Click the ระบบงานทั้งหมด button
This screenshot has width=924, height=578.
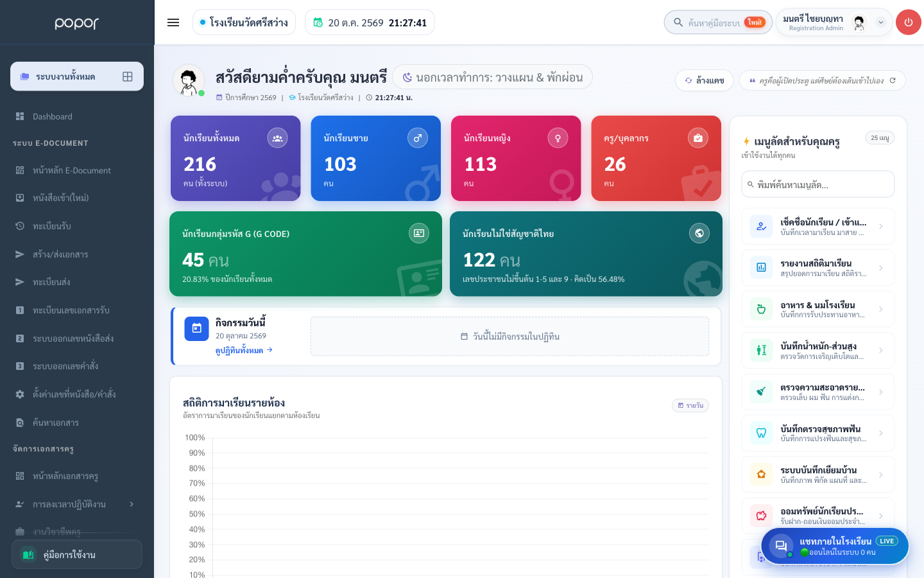click(77, 76)
